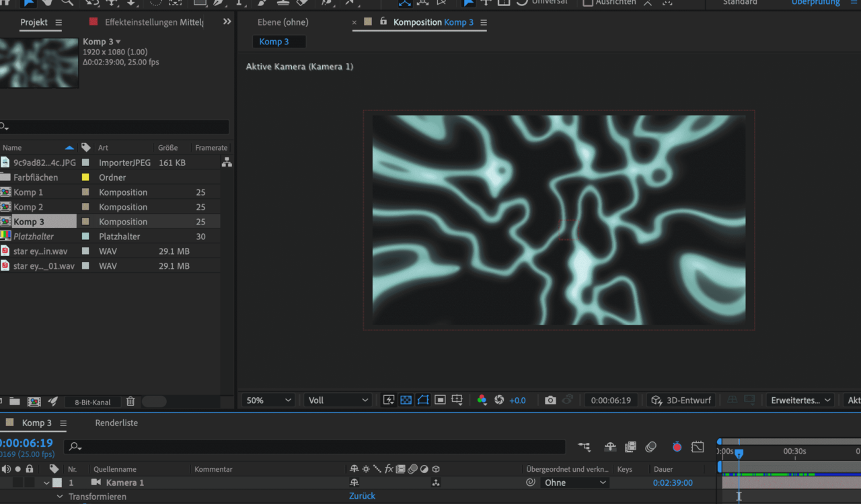Click the motion blur enable icon in timeline
The height and width of the screenshot is (504, 861).
650,447
